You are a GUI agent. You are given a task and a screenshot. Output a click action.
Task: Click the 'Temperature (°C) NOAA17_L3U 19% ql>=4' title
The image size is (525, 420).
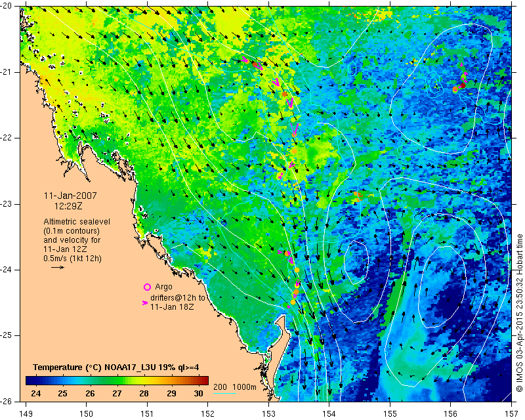point(116,367)
